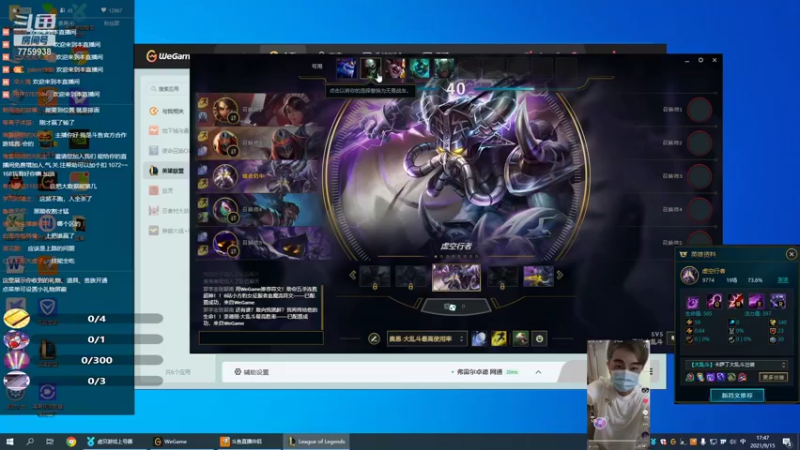This screenshot has width=800, height=450.
Task: Select the locked skin right of center
Action: click(x=503, y=277)
